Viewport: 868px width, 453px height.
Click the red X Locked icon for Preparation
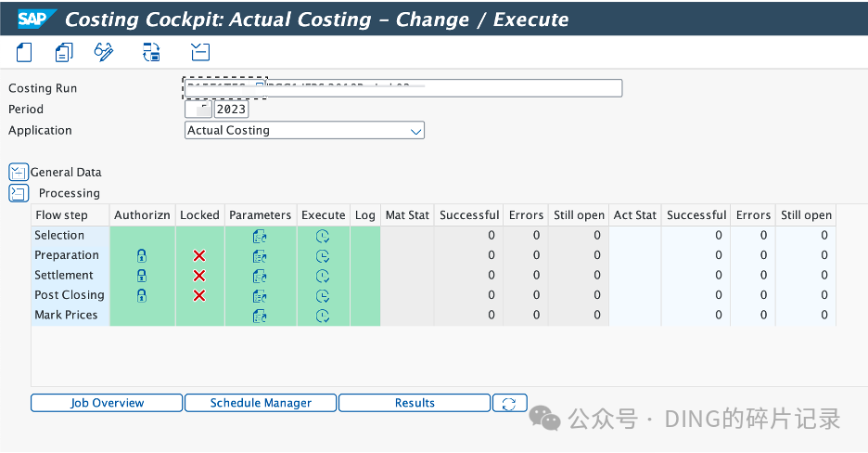199,255
